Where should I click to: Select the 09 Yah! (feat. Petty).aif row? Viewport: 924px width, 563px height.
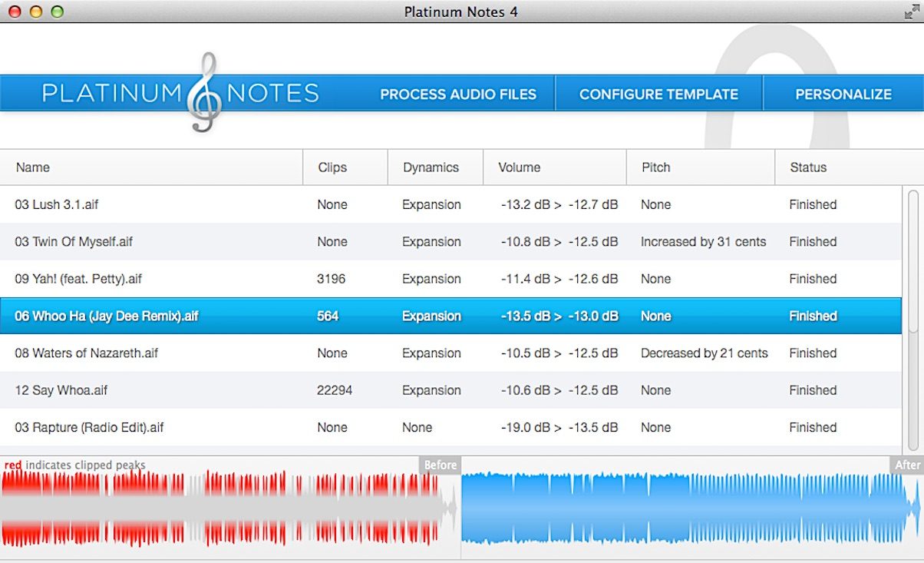pyautogui.click(x=78, y=279)
